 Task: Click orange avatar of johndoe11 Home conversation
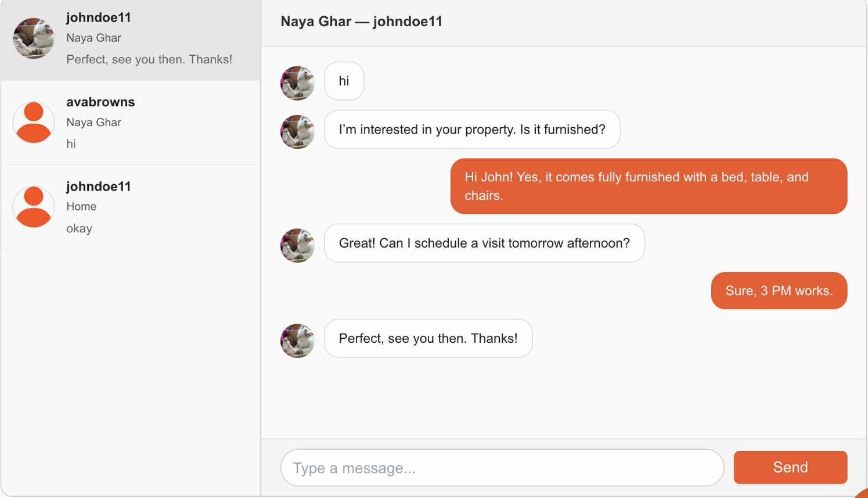(34, 207)
